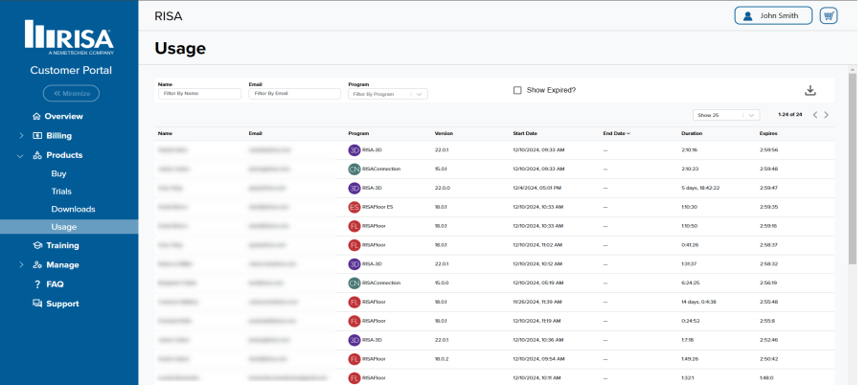Screen dimensions: 868x385
Task: Click the expires value 2:59:35
Action: 768,207
